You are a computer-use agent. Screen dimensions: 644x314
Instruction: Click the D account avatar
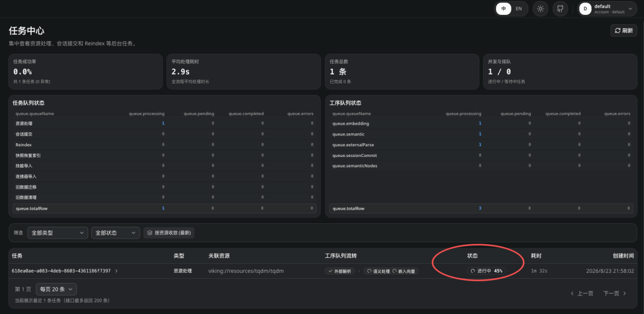tap(585, 8)
